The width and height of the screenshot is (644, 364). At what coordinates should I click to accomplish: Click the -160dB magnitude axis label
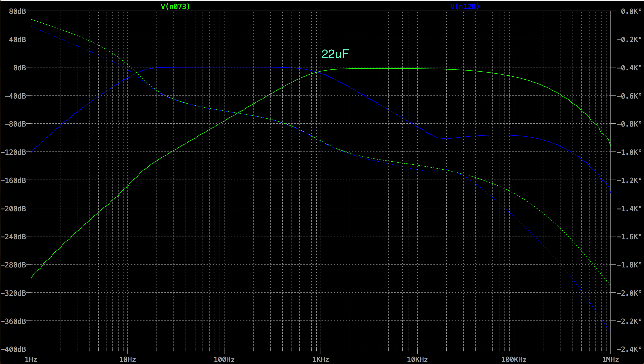[x=13, y=180]
